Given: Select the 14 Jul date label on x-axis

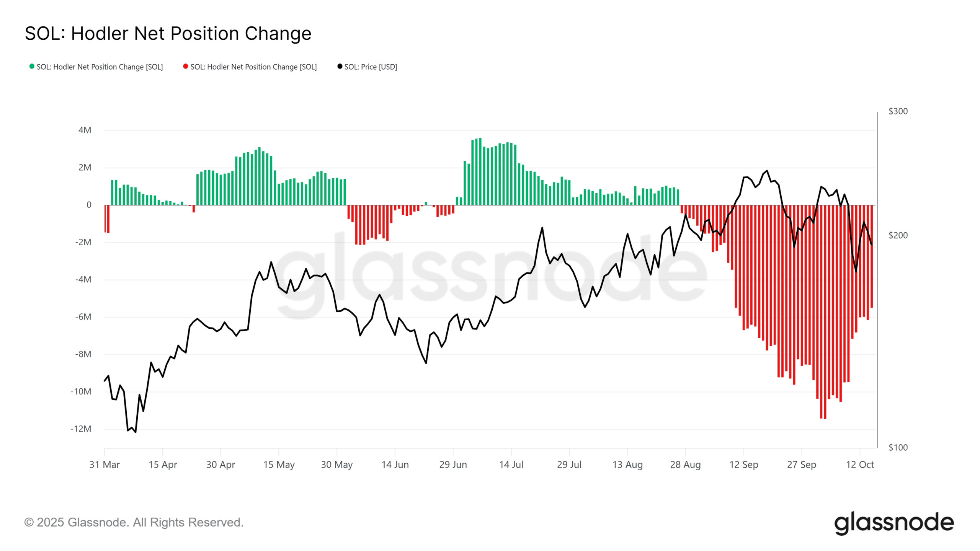Looking at the screenshot, I should click(511, 465).
